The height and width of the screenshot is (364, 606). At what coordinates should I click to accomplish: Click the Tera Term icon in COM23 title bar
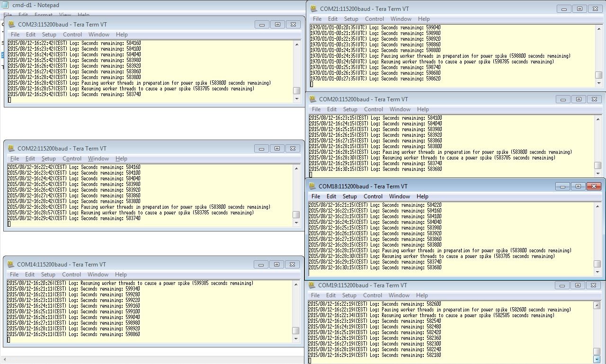click(x=12, y=25)
